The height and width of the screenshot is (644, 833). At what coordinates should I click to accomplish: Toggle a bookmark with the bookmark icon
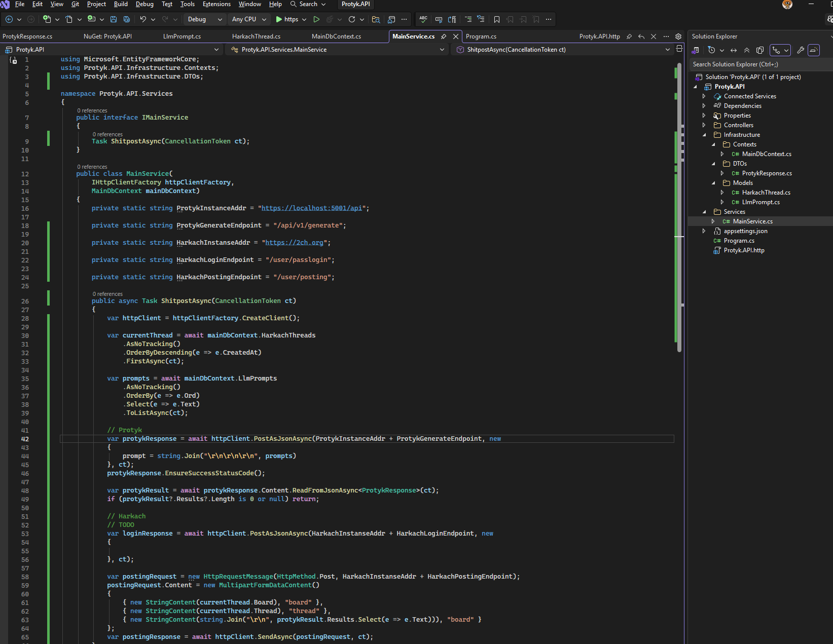point(497,19)
